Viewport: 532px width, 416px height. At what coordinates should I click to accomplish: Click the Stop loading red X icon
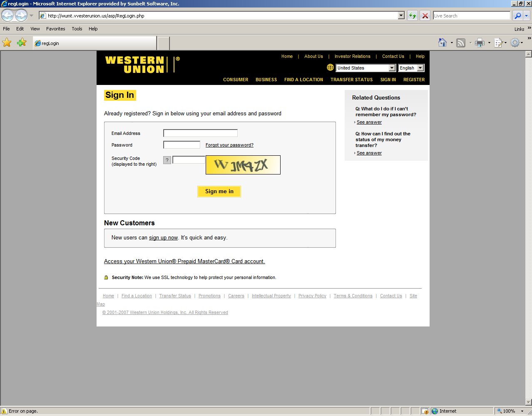coord(425,16)
